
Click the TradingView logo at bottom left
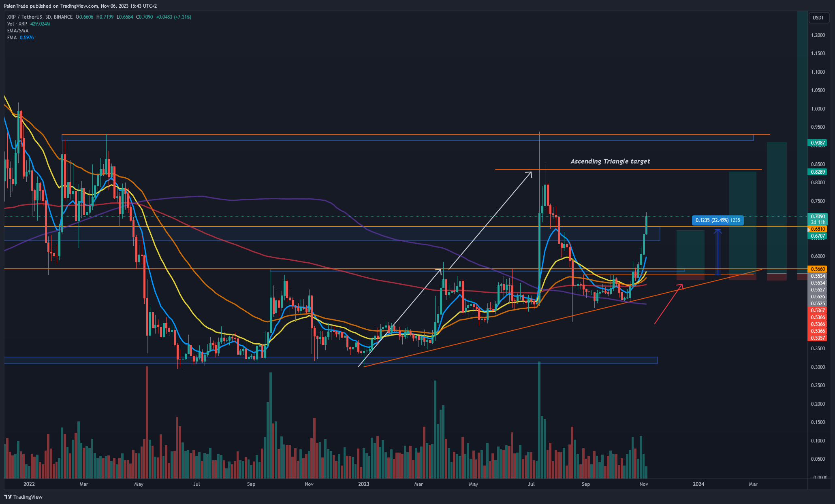pos(23,497)
